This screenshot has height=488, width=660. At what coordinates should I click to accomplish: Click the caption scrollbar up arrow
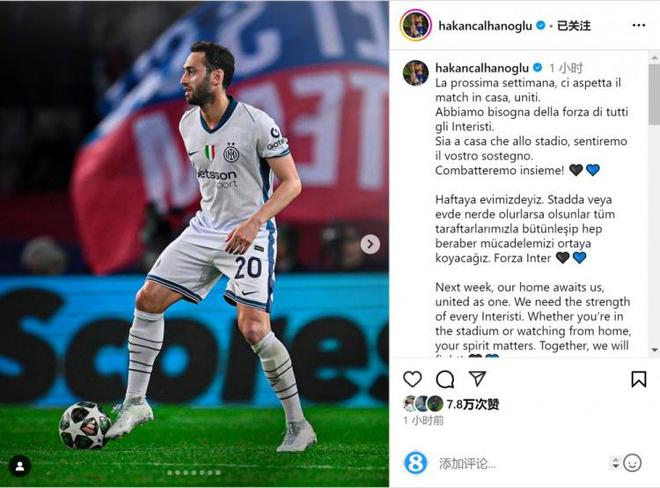pyautogui.click(x=655, y=57)
